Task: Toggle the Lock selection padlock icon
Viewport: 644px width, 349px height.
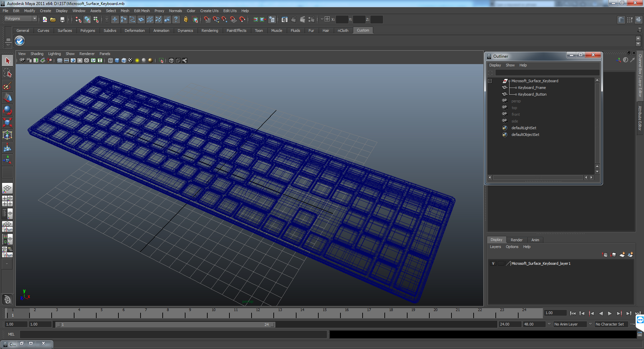Action: (x=185, y=19)
